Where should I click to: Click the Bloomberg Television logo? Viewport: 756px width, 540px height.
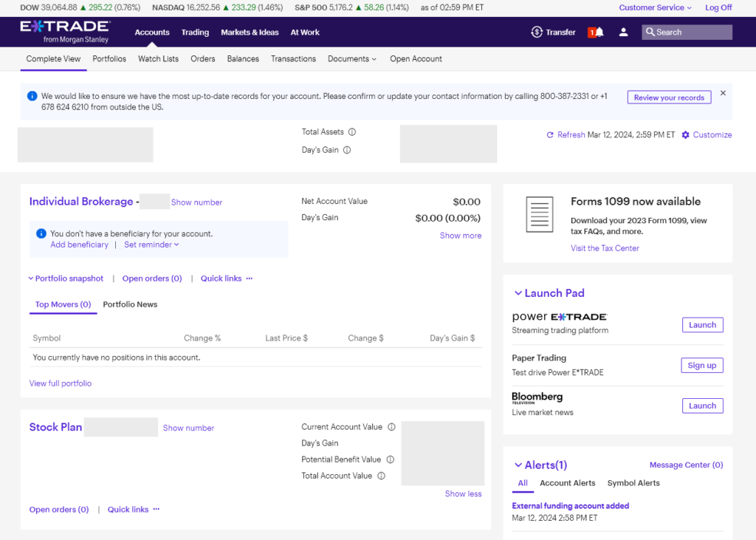pyautogui.click(x=537, y=397)
